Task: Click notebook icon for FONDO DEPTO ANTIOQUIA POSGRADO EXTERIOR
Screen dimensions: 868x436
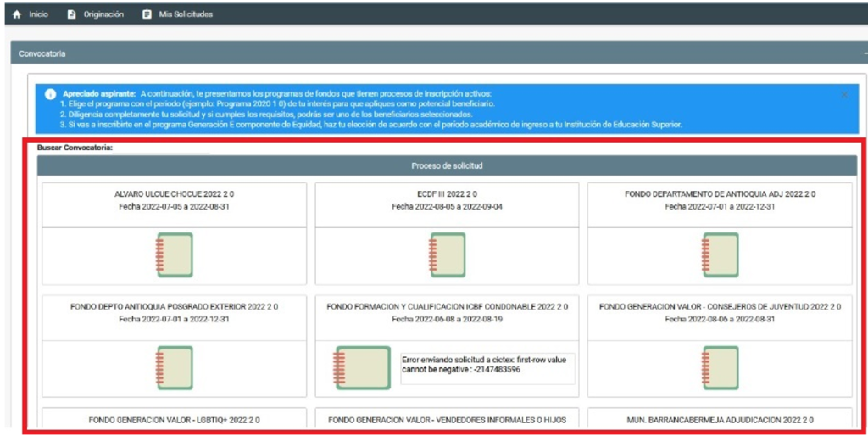Action: (x=175, y=367)
